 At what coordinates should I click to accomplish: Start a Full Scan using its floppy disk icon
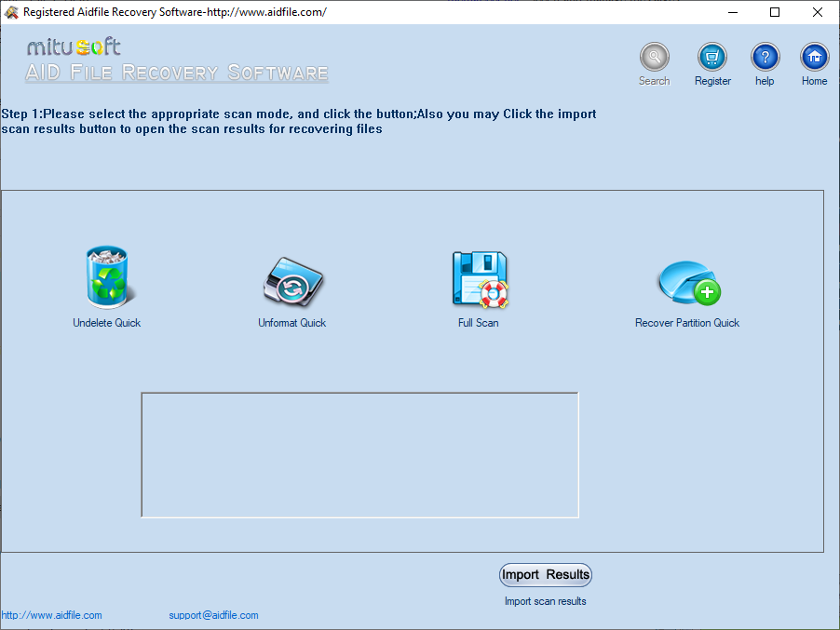click(479, 277)
